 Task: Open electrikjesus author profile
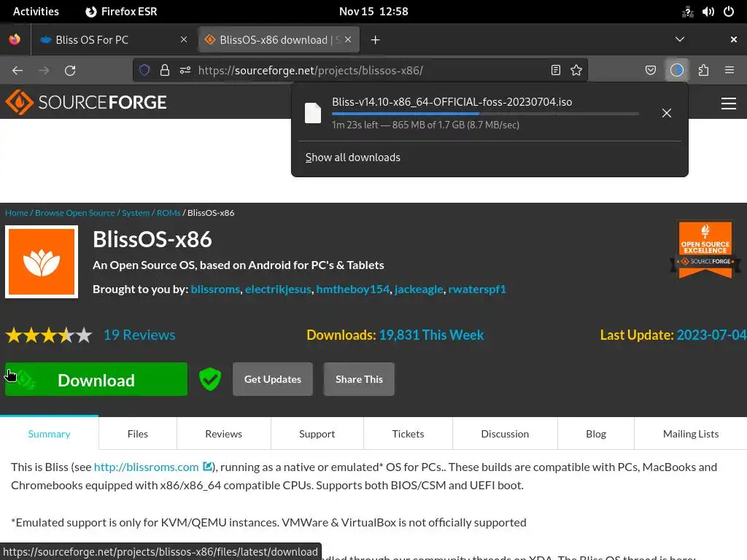click(278, 289)
